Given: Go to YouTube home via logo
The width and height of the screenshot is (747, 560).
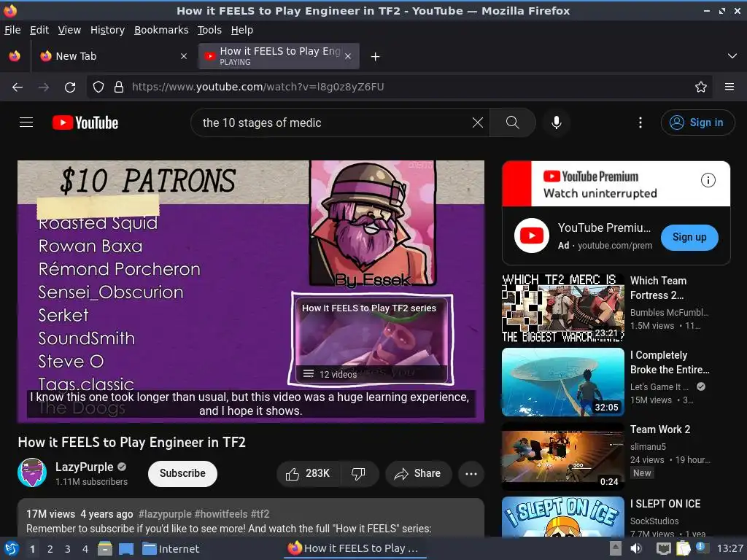Looking at the screenshot, I should click(x=85, y=122).
